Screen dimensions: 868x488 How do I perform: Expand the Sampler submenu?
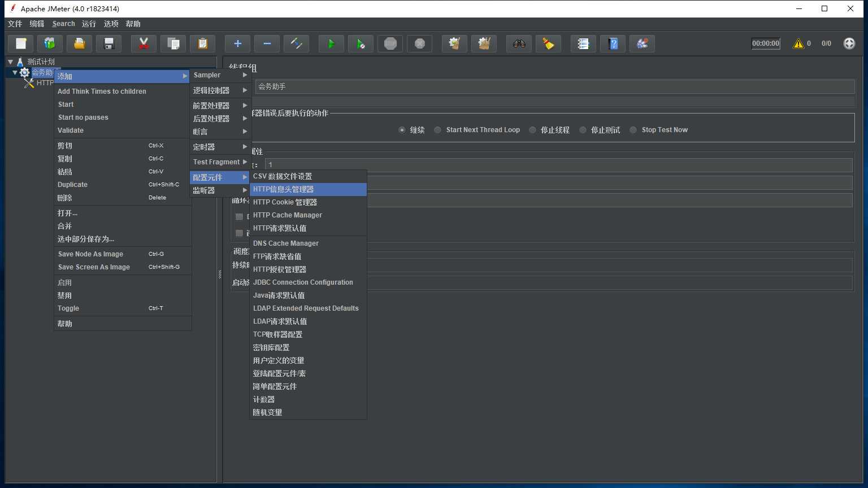pos(220,75)
